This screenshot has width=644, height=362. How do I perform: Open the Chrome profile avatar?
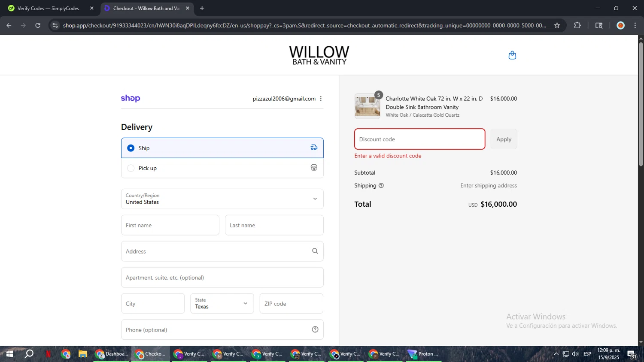click(x=620, y=25)
